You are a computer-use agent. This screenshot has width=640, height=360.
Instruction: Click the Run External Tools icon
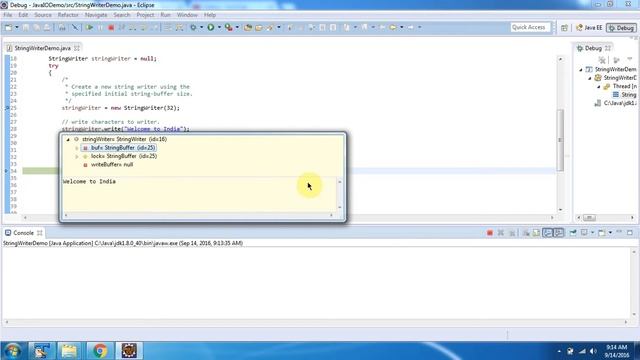229,27
